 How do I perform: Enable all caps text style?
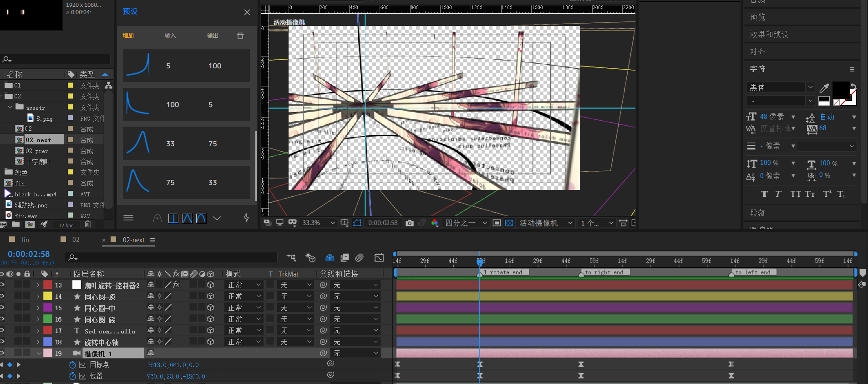[795, 194]
